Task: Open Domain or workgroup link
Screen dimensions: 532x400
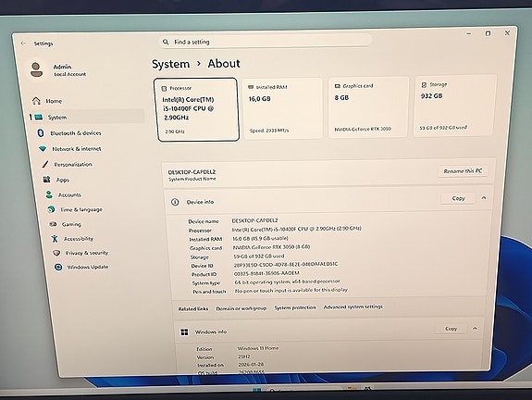Action: point(241,308)
